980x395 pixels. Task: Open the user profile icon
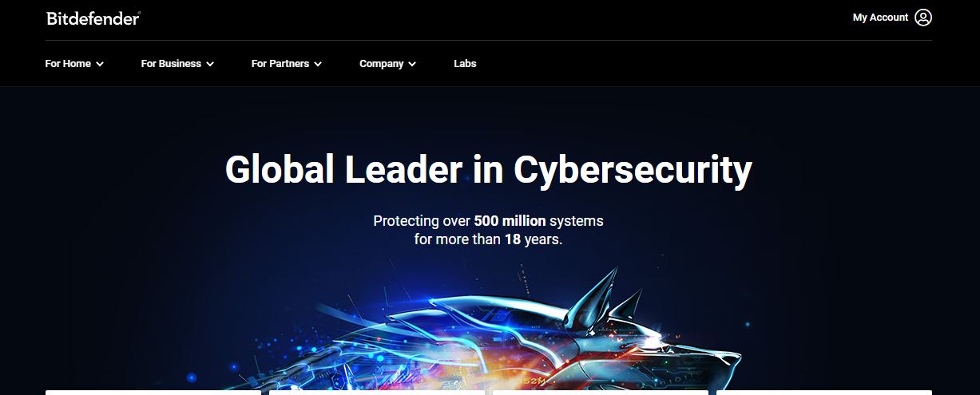[923, 18]
